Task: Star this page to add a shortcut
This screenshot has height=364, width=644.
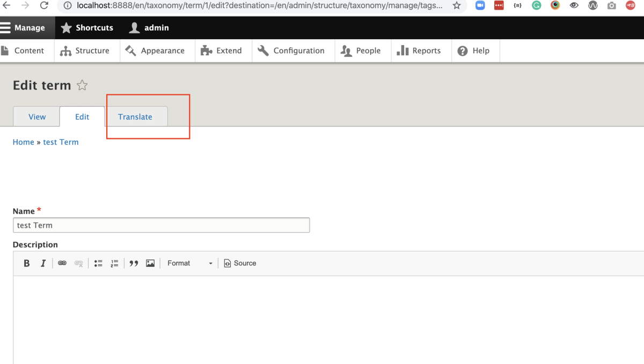Action: click(82, 85)
